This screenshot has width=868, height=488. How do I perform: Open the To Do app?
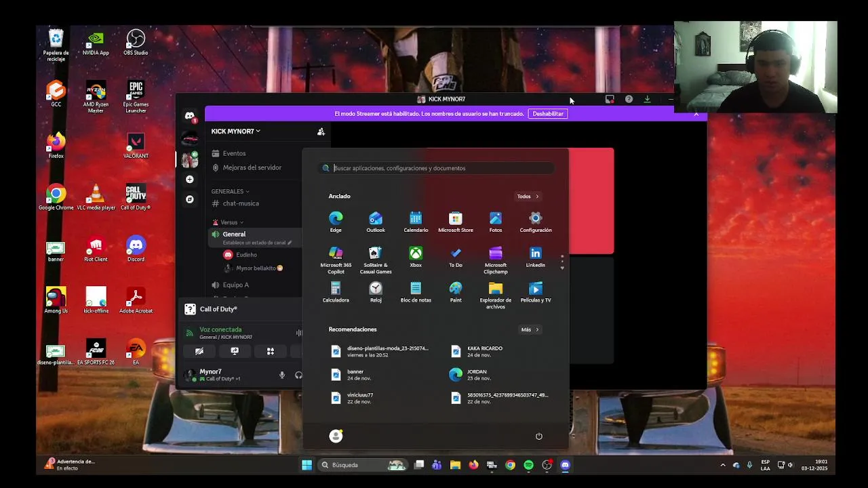coord(456,257)
